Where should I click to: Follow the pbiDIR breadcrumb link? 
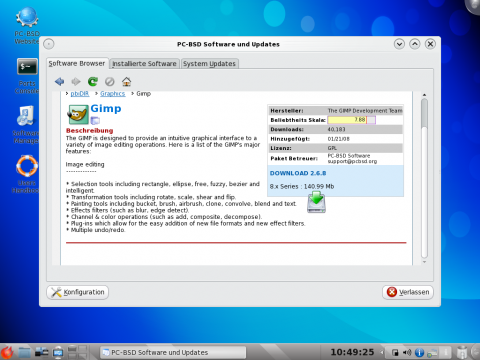[x=80, y=94]
